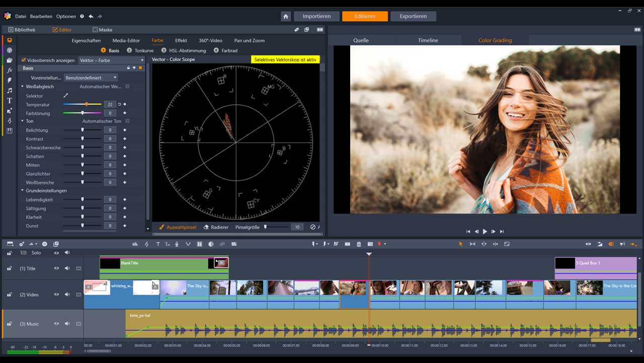The width and height of the screenshot is (644, 363).
Task: Enable Automatischer Ton checkbox
Action: (x=127, y=121)
